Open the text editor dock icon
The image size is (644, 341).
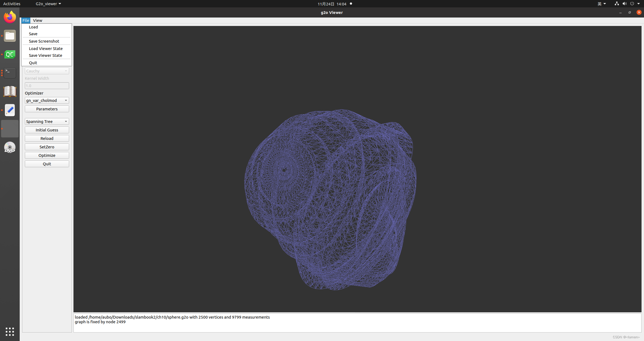point(10,110)
